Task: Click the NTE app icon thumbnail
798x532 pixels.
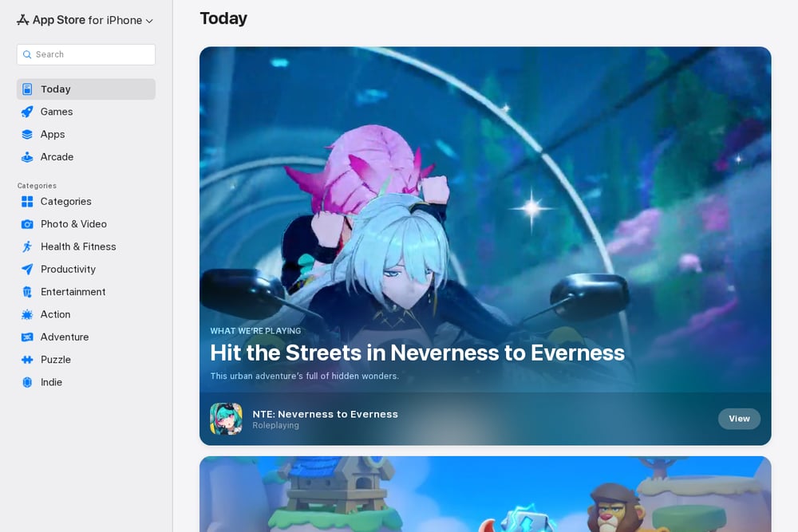Action: coord(226,419)
